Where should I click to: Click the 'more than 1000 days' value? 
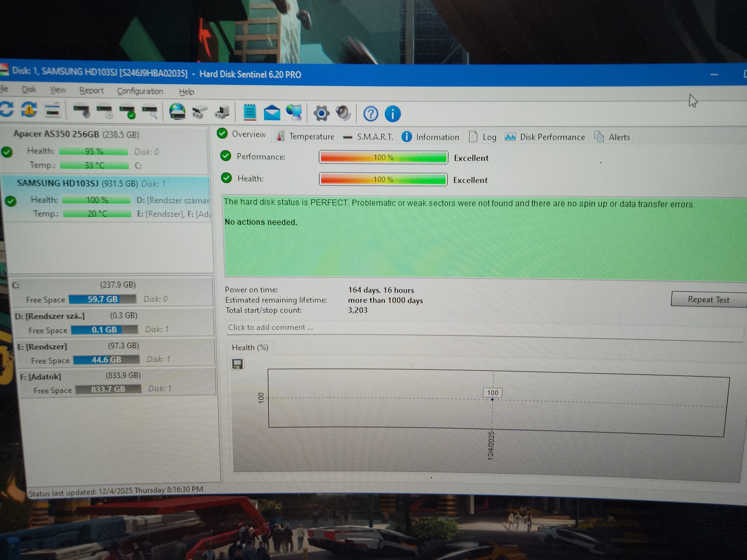coord(385,301)
